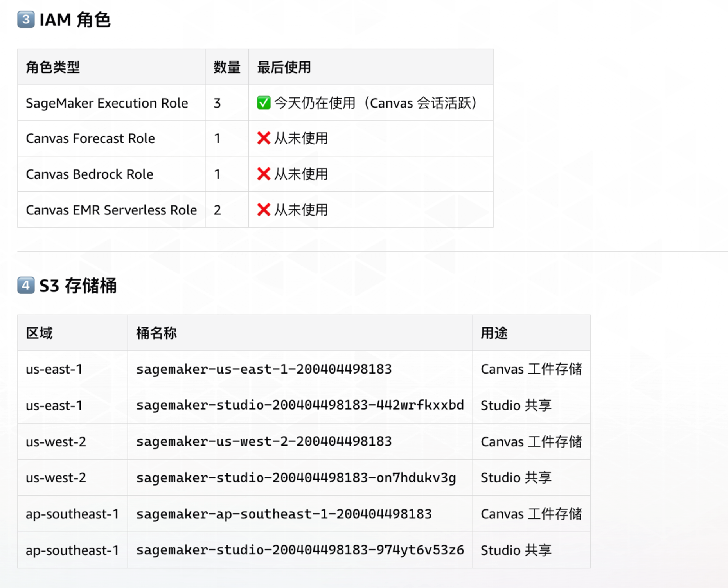This screenshot has width=728, height=588.
Task: Click bucket name sagemaker-us-east-1-200404498183
Action: coord(264,369)
